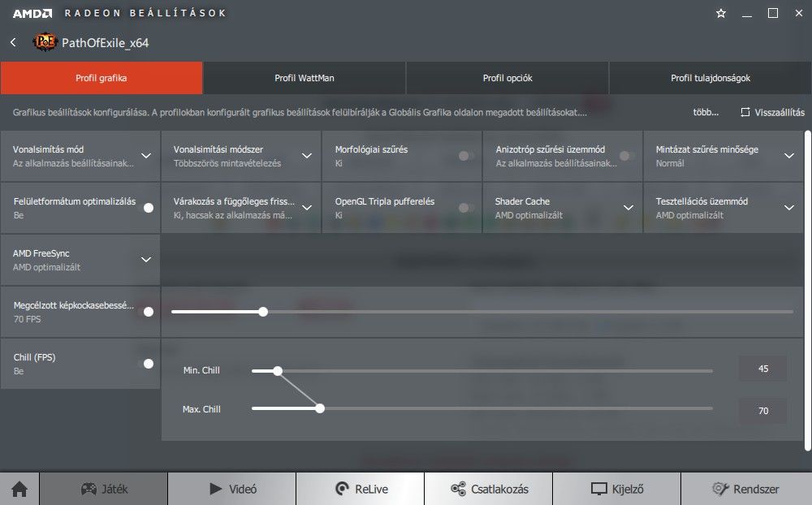This screenshot has height=505, width=812.
Task: Toggle OpenGL Tripla pufferelés switch
Action: pyautogui.click(x=465, y=208)
